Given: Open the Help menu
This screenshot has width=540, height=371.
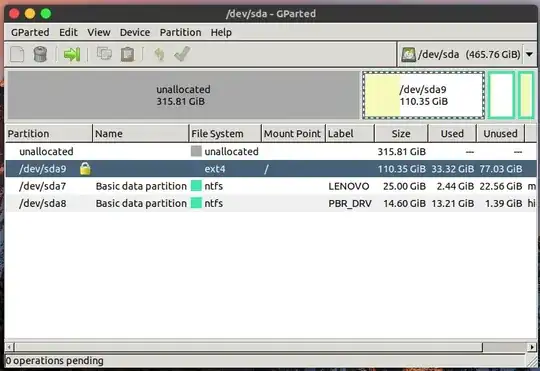Looking at the screenshot, I should pos(221,32).
